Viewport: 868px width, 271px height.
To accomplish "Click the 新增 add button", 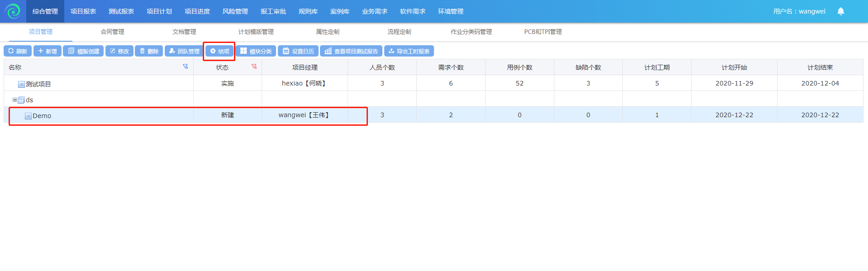I will coord(47,51).
